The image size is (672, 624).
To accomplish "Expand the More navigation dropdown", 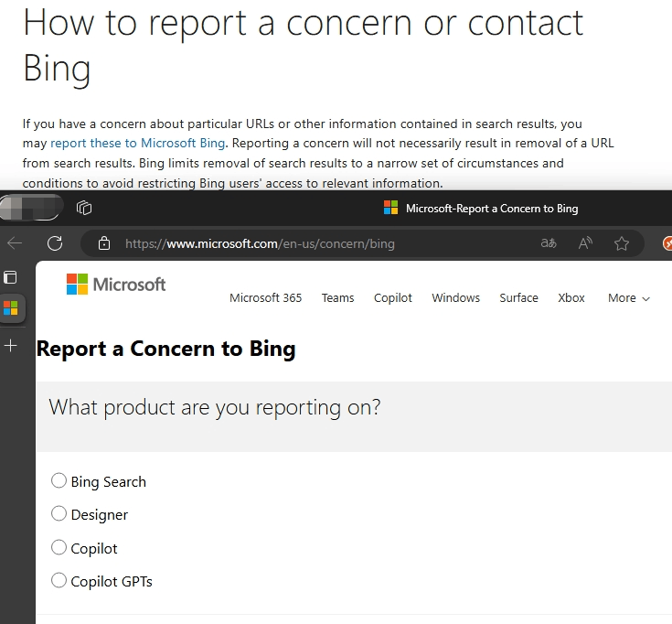I will point(629,298).
